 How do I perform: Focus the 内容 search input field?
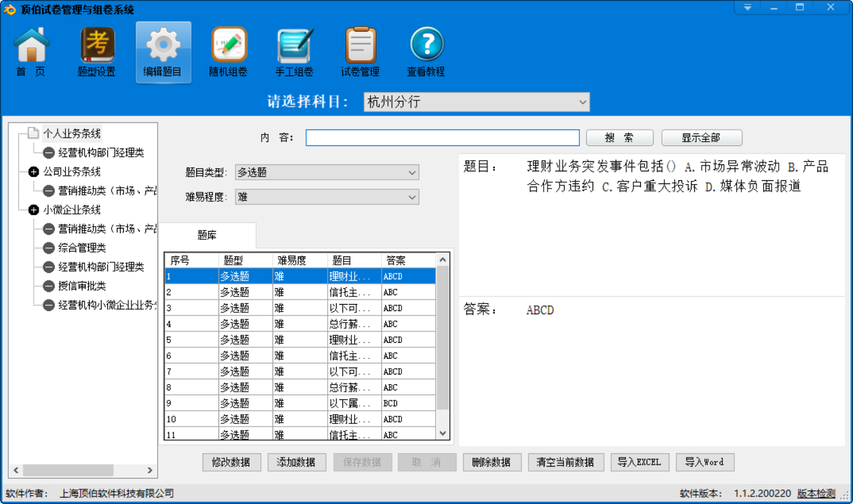443,138
